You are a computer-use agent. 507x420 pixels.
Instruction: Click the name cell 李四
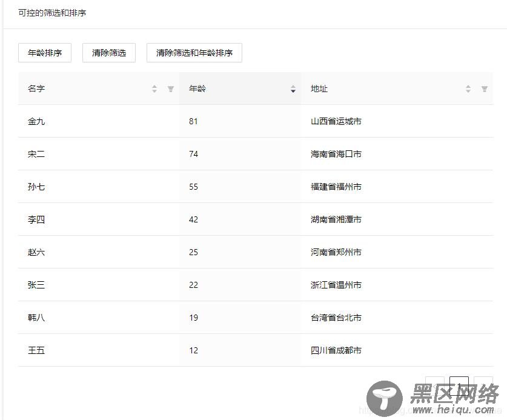pos(36,219)
